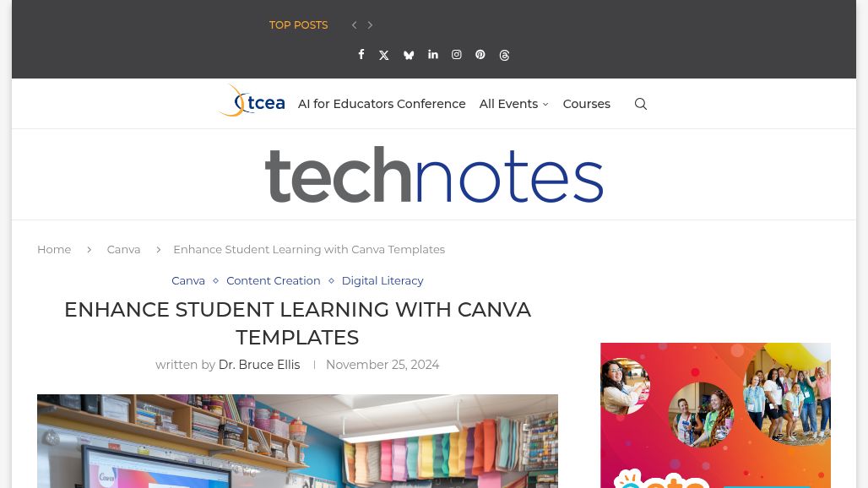Go to Home breadcrumb link
Screen dimensions: 868x488
(x=54, y=249)
